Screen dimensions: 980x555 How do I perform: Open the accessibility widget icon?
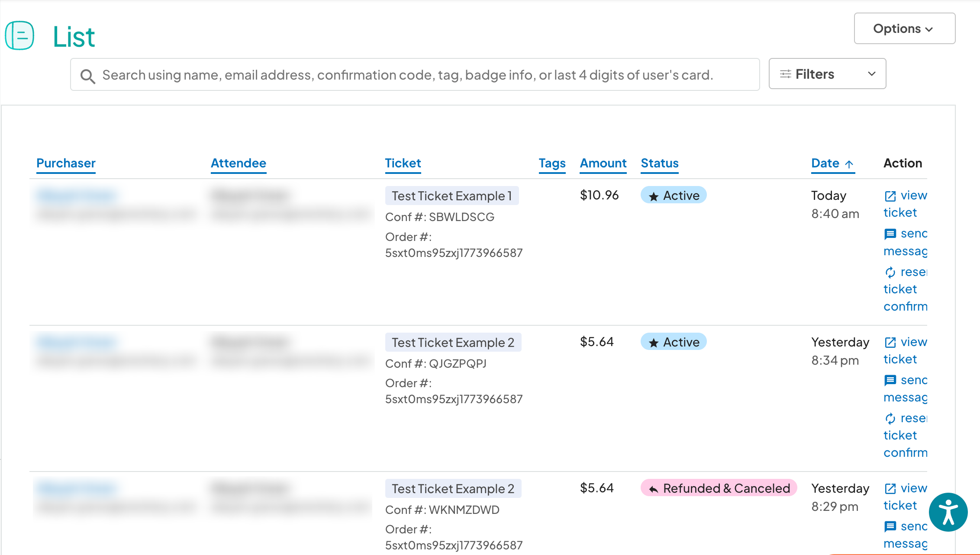(x=948, y=512)
